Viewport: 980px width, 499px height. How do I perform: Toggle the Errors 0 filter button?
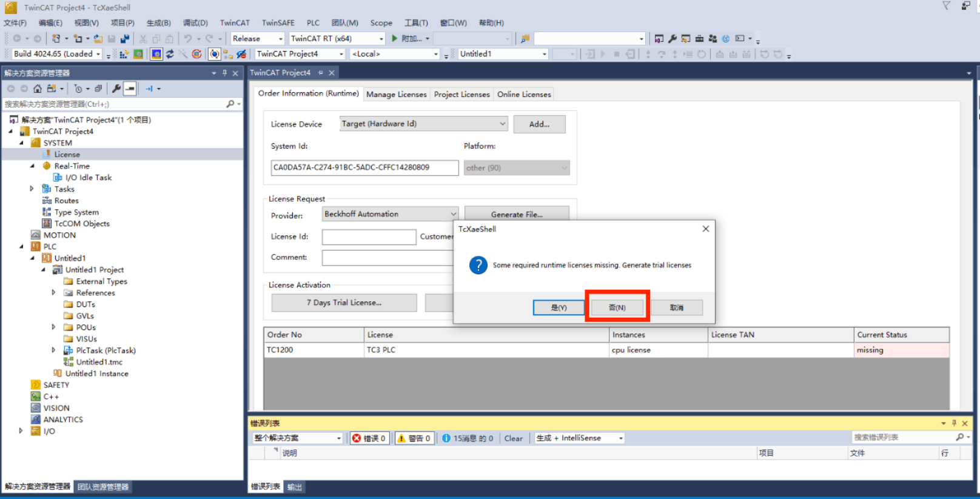click(x=369, y=438)
